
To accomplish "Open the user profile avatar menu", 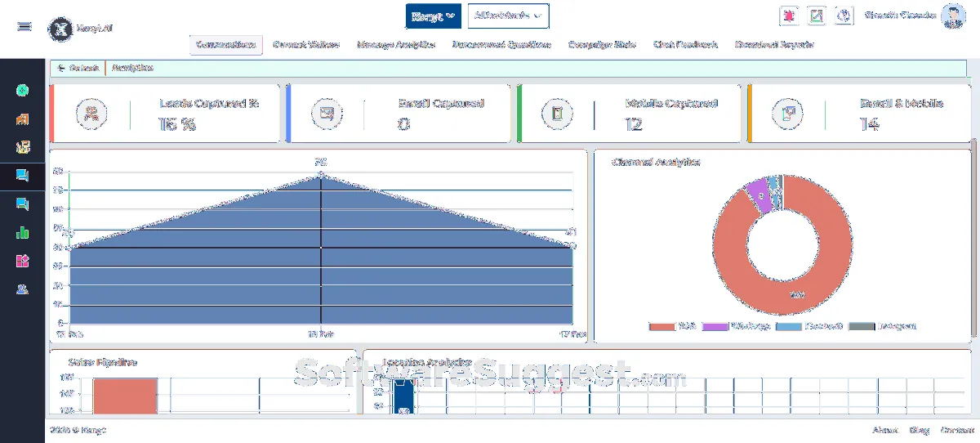I will point(952,16).
